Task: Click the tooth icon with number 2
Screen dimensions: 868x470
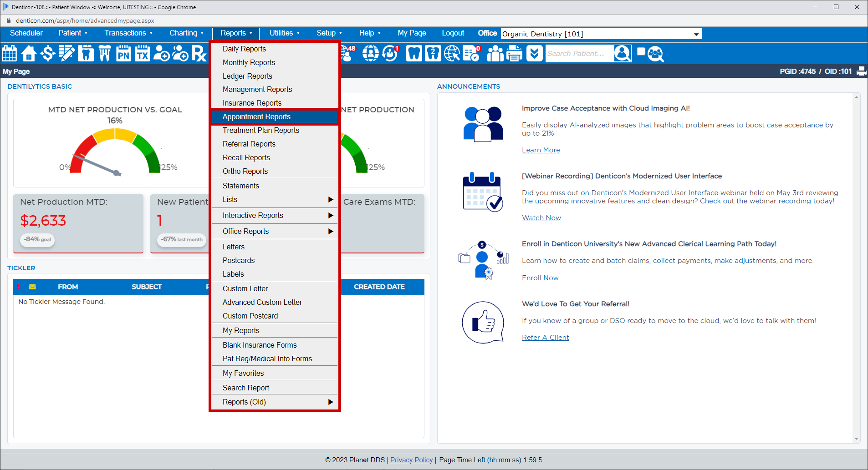Action: pos(433,53)
